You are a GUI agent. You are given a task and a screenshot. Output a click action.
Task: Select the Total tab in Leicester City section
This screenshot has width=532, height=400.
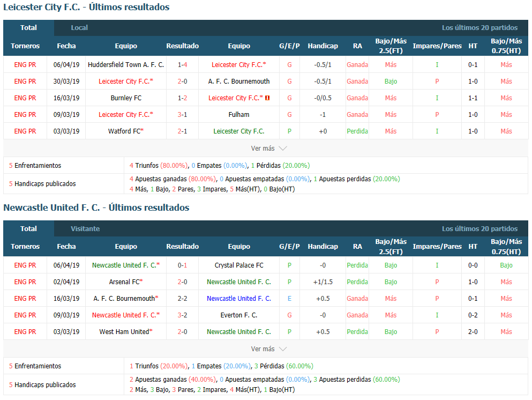[x=28, y=28]
